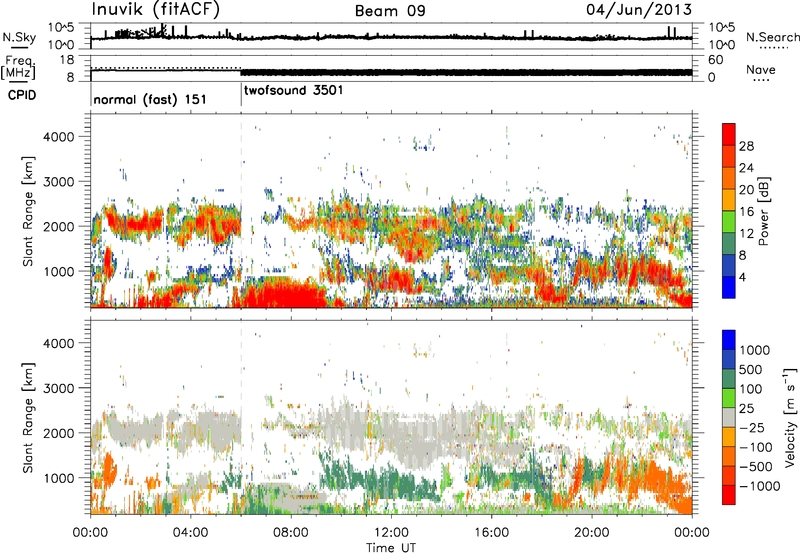Click the 'CPID' row label

[x=22, y=95]
